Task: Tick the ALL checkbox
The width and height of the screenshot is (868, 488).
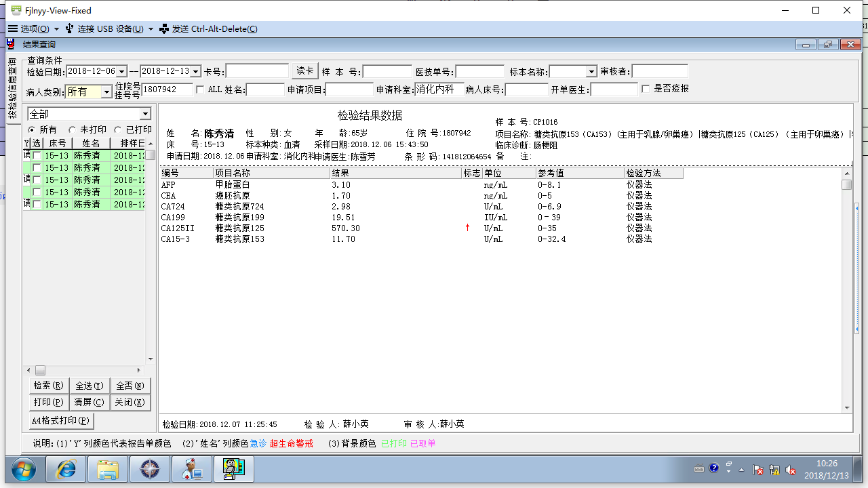Action: [x=200, y=89]
